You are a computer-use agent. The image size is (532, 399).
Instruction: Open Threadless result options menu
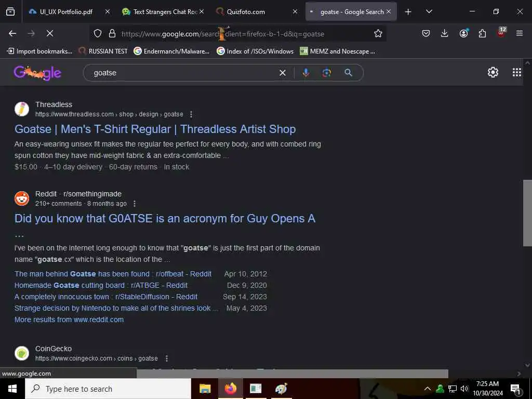191,114
